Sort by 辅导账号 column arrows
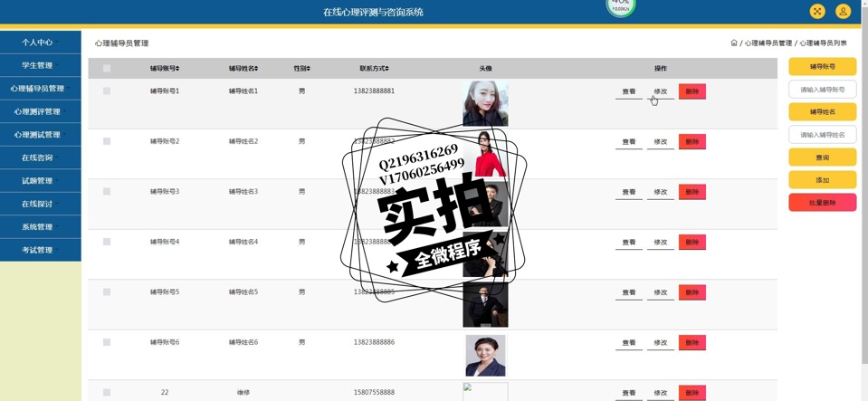This screenshot has height=401, width=868. click(177, 69)
